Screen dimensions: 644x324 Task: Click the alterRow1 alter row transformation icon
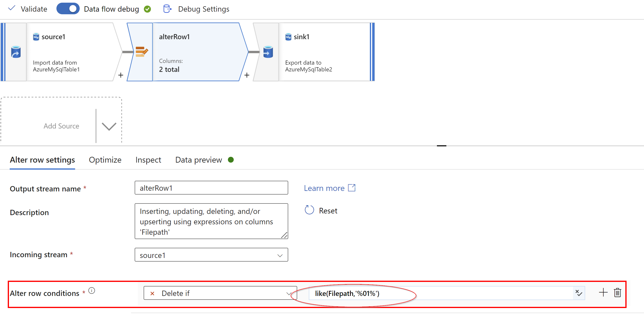[x=141, y=52]
